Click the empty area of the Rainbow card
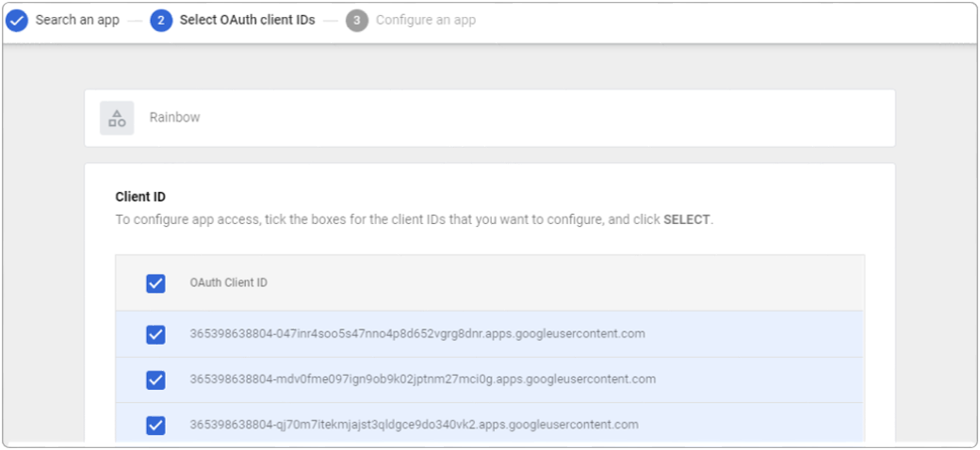Screen dimensions: 980x450 (x=565, y=119)
